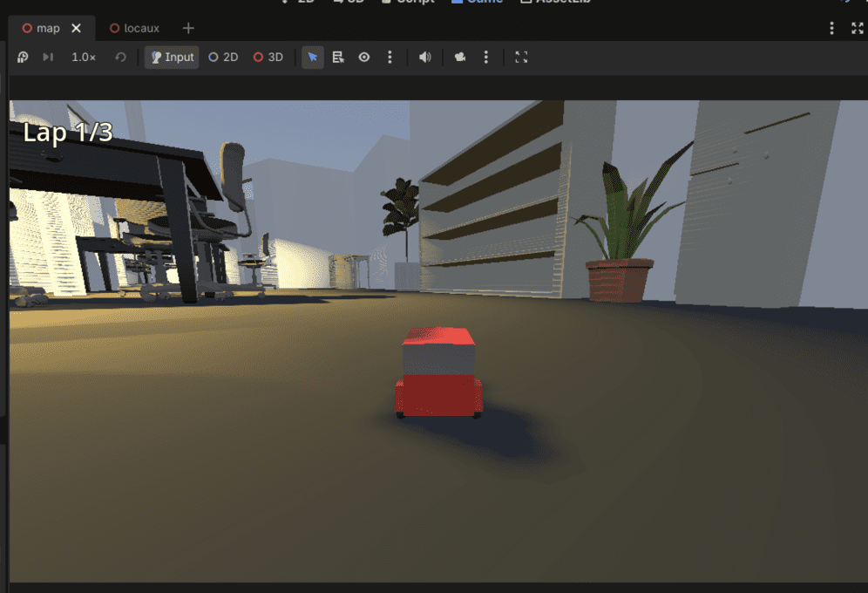Select the 3D node selection mode
Screen dimensions: 868x593
tap(268, 57)
